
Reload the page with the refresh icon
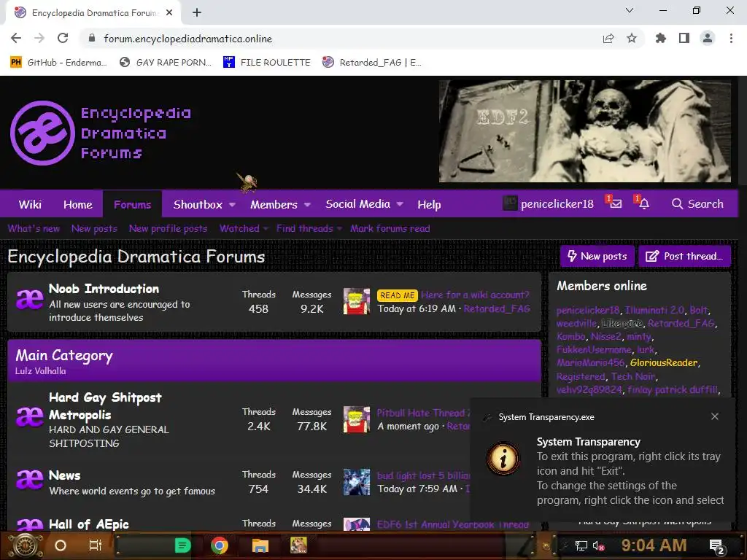tap(63, 38)
